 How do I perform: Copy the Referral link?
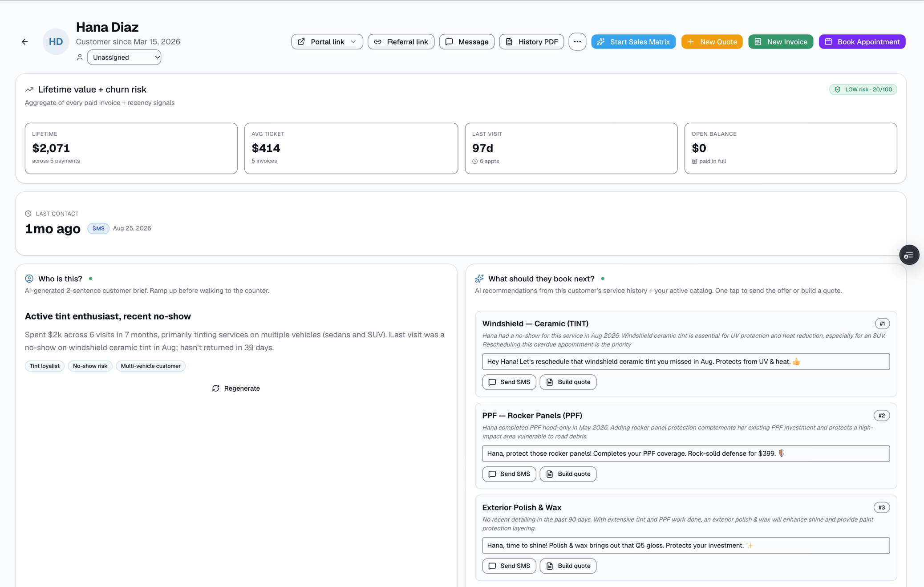tap(401, 42)
